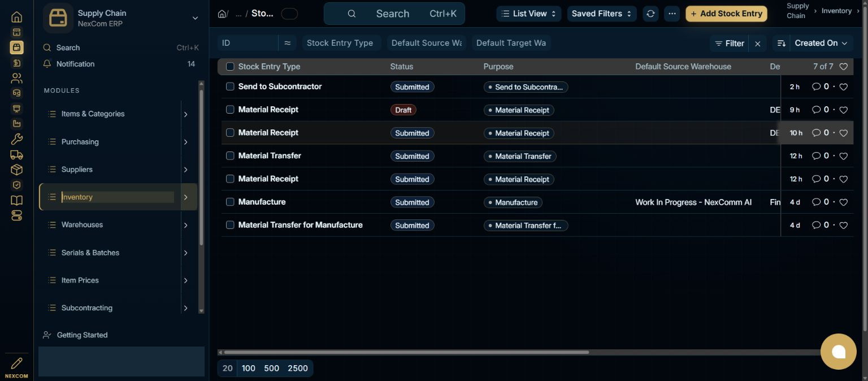Open the Saved Filters dropdown
Viewport: 868px width, 381px height.
click(602, 14)
